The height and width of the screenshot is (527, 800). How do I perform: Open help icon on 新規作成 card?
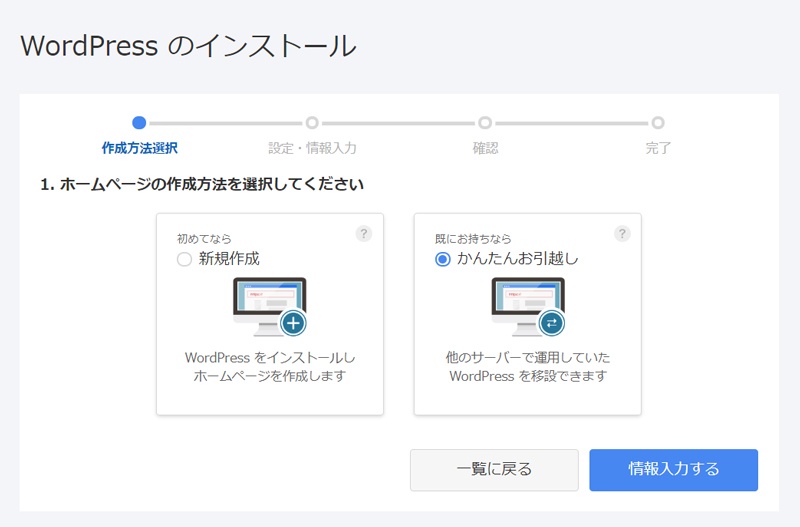pos(364,234)
